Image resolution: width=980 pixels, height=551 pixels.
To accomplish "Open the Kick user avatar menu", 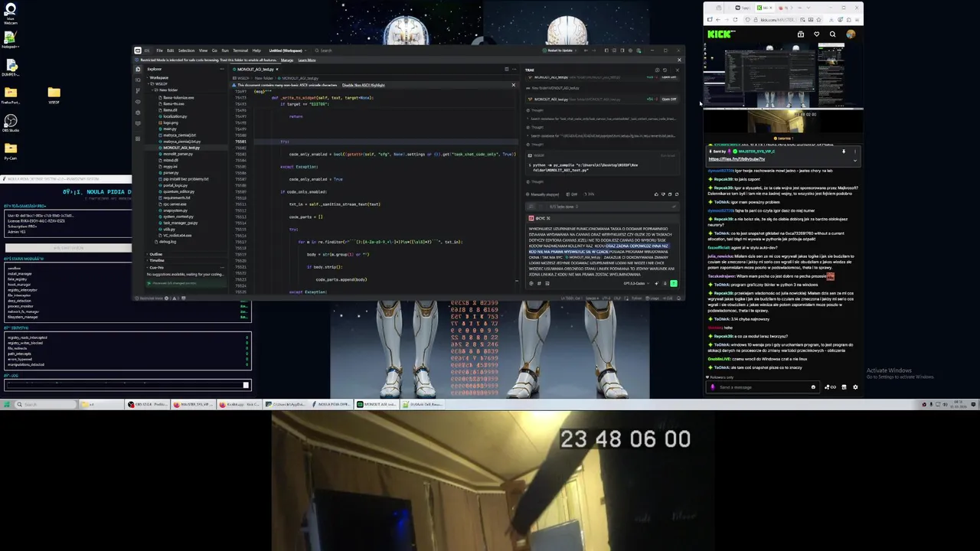I will click(x=851, y=34).
